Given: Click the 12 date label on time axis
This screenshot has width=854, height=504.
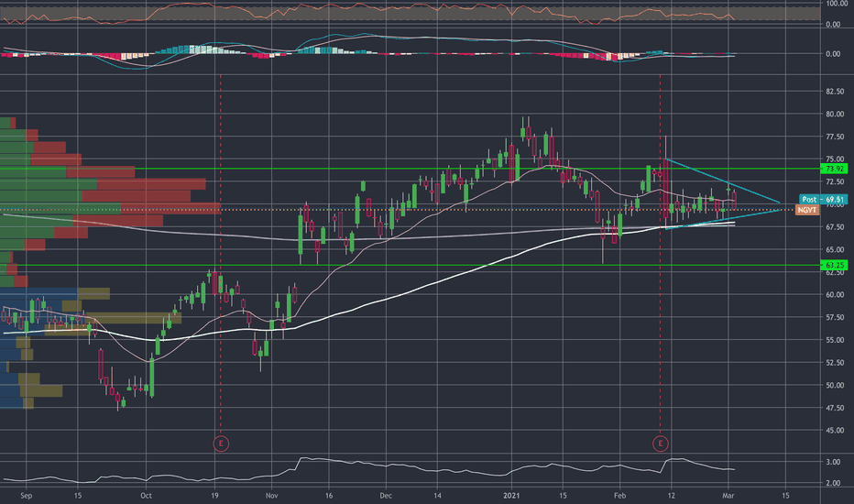Looking at the screenshot, I should click(672, 496).
